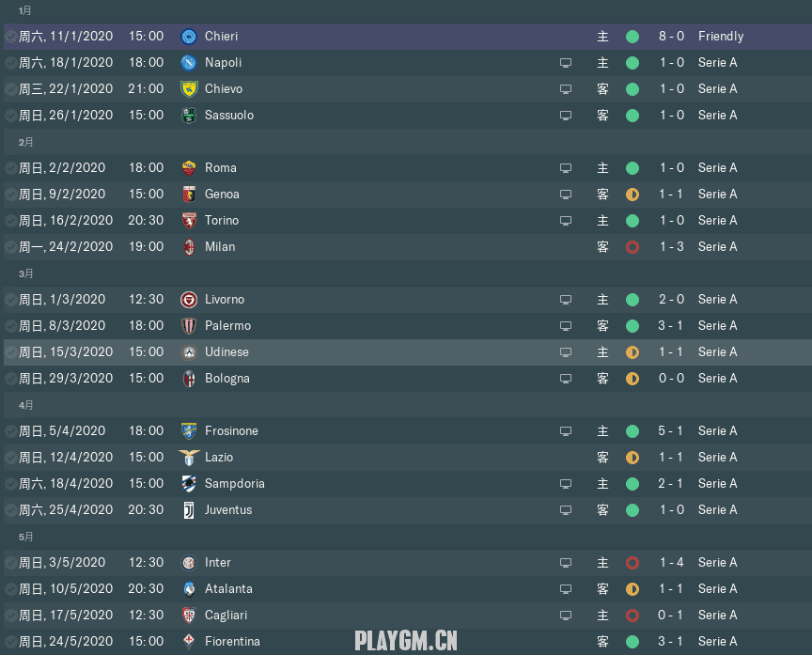View the 1 - 4 Inter match score

[x=671, y=563]
